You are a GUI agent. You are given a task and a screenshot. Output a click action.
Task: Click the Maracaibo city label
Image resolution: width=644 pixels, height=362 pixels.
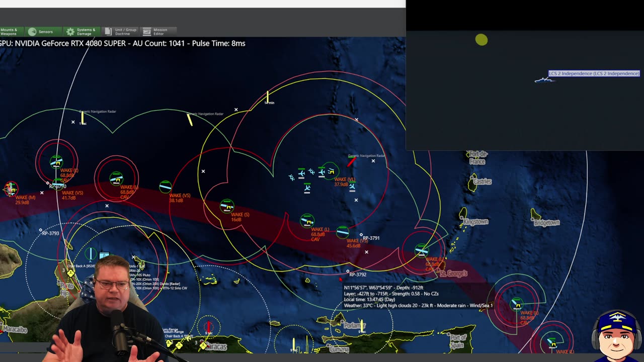click(14, 329)
